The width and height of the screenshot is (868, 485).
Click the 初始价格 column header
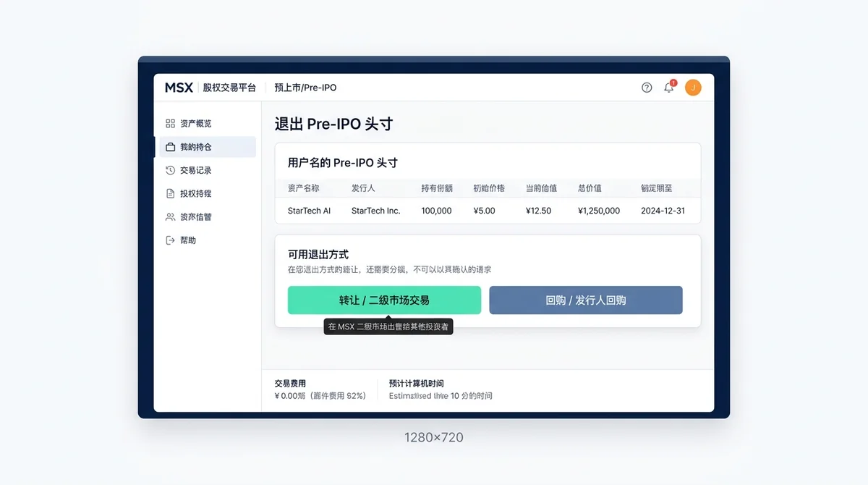pos(489,188)
